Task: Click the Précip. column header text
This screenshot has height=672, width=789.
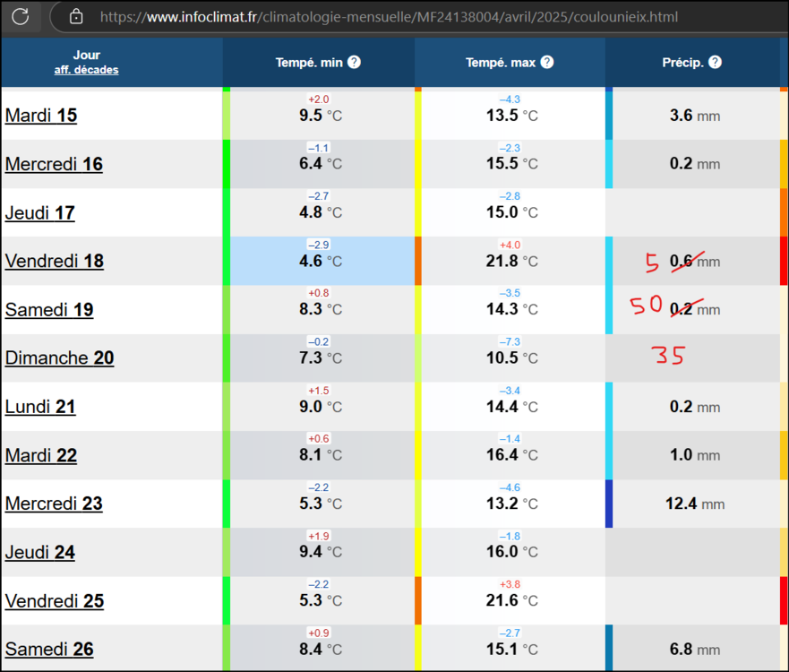Action: pyautogui.click(x=682, y=63)
